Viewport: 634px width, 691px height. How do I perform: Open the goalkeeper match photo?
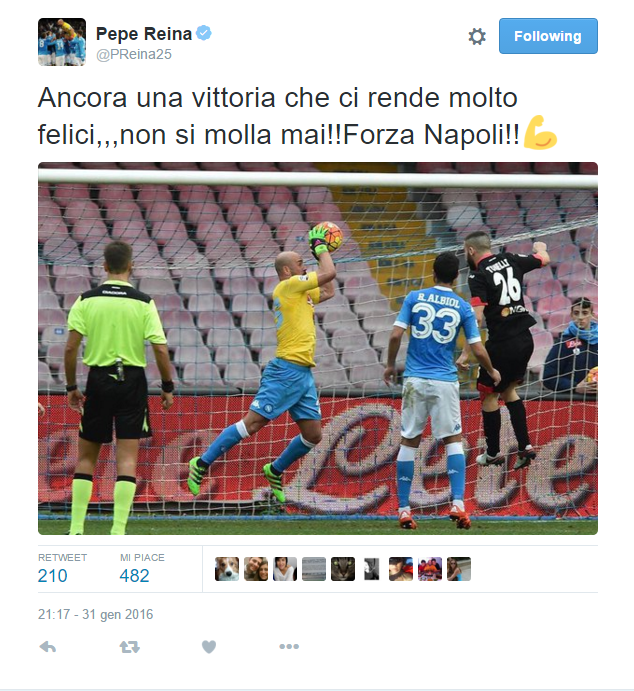pyautogui.click(x=318, y=349)
